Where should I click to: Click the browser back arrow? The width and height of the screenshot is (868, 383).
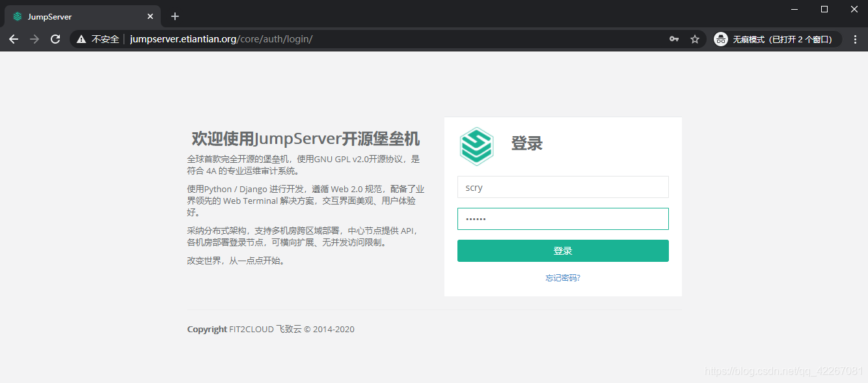[x=14, y=39]
